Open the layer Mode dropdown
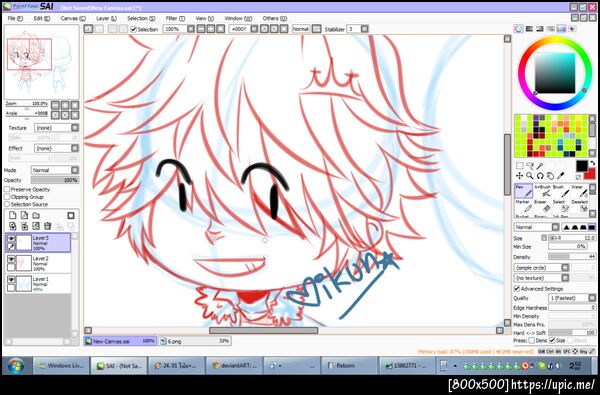 [x=55, y=170]
